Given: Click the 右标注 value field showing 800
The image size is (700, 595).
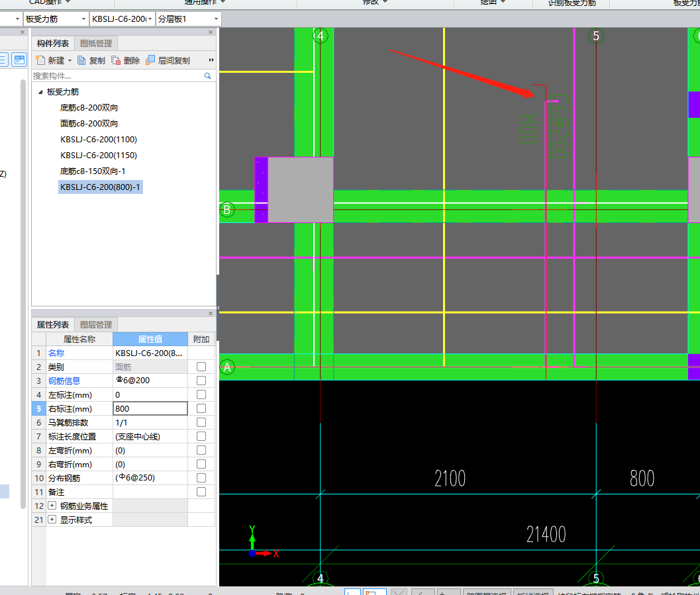Looking at the screenshot, I should (x=150, y=408).
